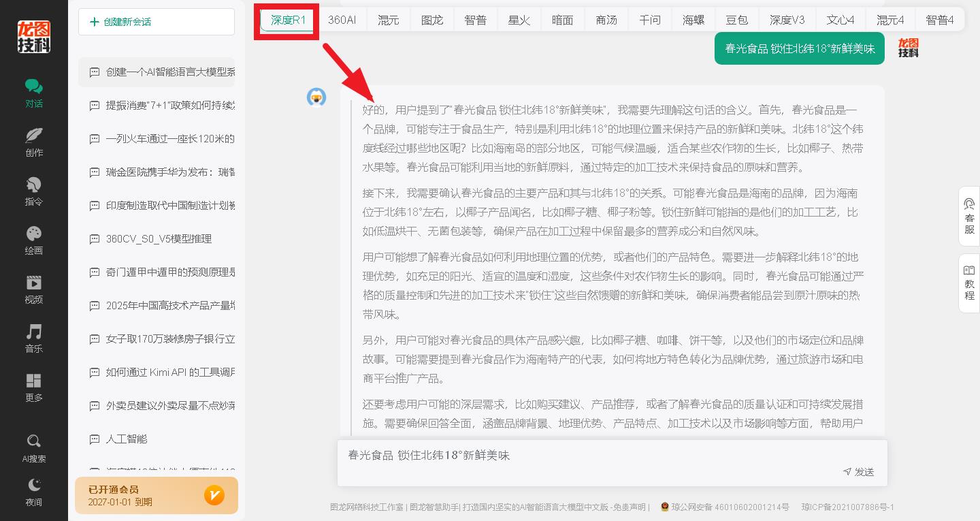Screen dimensions: 980x521
Task: Click chat icon beside 创建一个AI智能语言大模型
Action: click(x=95, y=72)
